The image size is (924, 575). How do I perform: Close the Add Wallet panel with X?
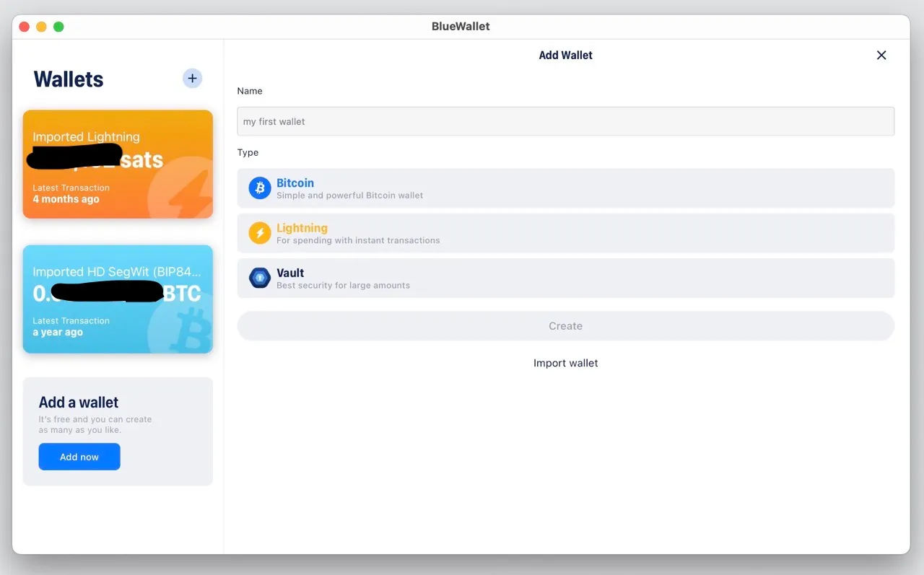click(x=881, y=55)
